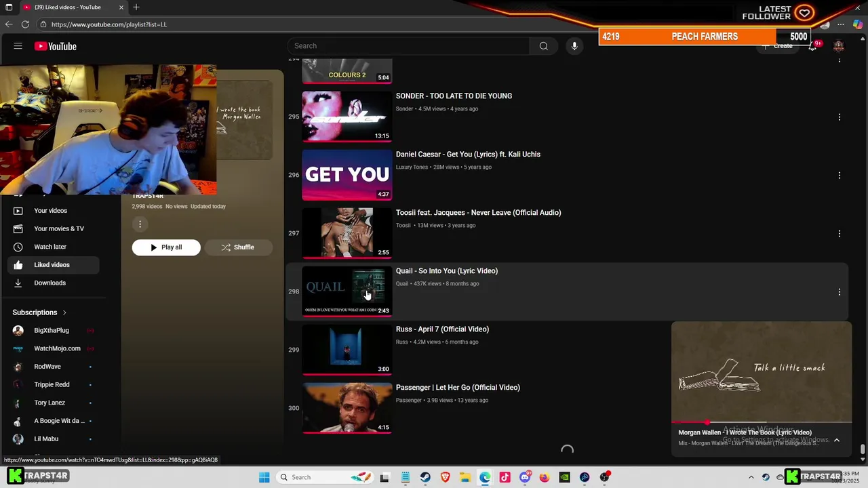Screen dimensions: 868x488
Task: Open options for Toosii Never Leave
Action: pos(839,234)
